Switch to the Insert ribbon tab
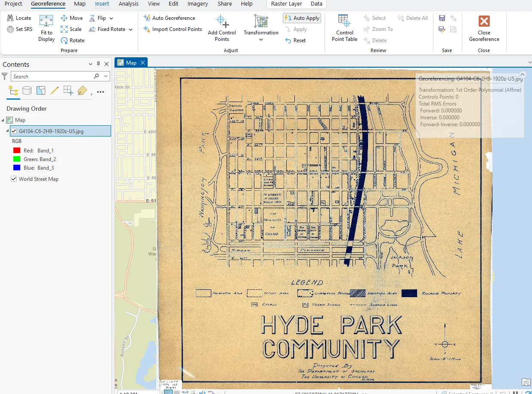The image size is (532, 394). point(102,4)
